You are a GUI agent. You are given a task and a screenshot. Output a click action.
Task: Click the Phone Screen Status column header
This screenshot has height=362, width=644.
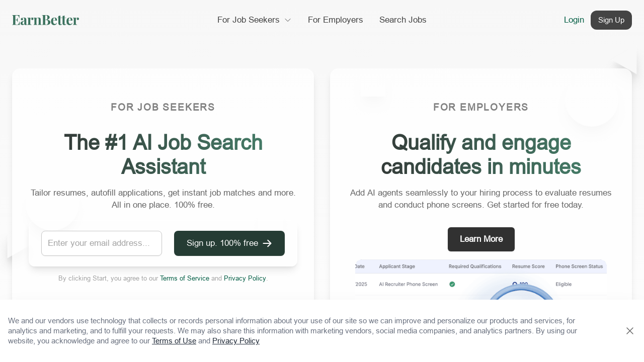pyautogui.click(x=579, y=266)
